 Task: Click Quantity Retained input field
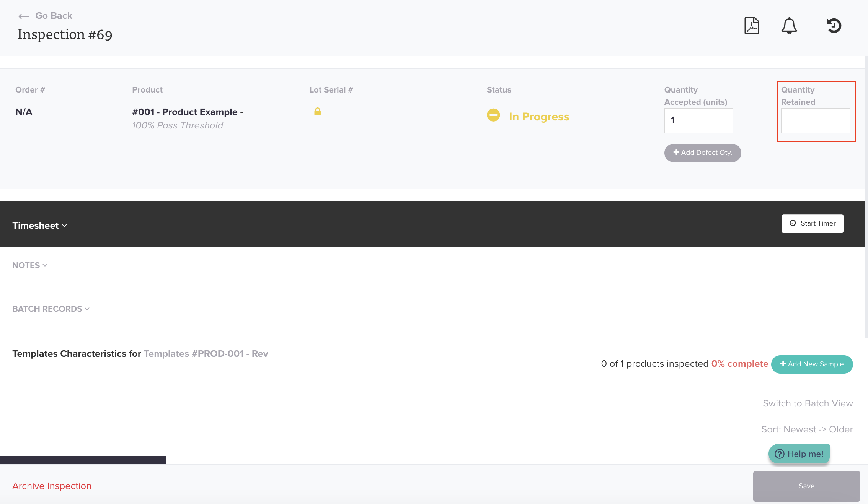point(815,120)
